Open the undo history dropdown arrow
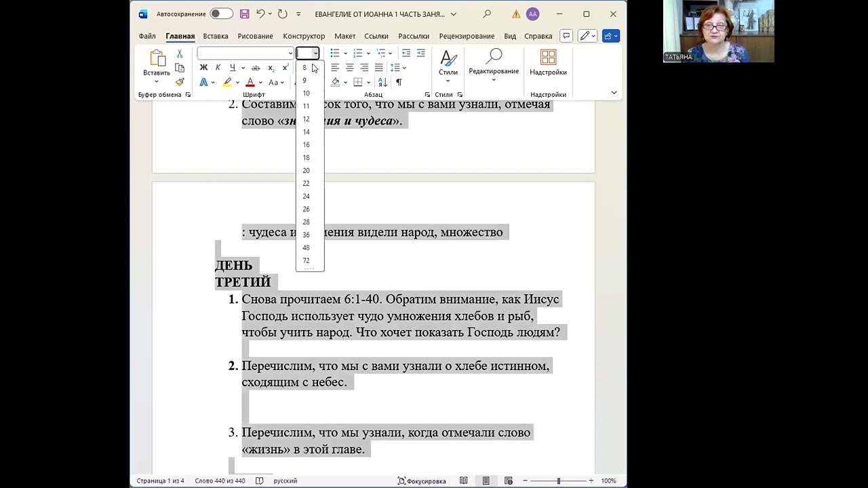The width and height of the screenshot is (868, 488). (270, 14)
